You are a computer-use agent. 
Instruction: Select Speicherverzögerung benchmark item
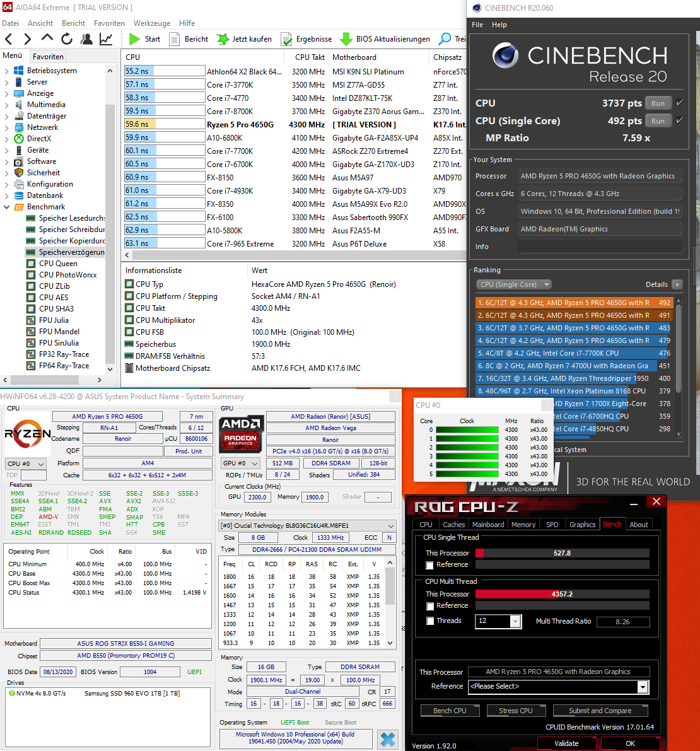pos(71,252)
